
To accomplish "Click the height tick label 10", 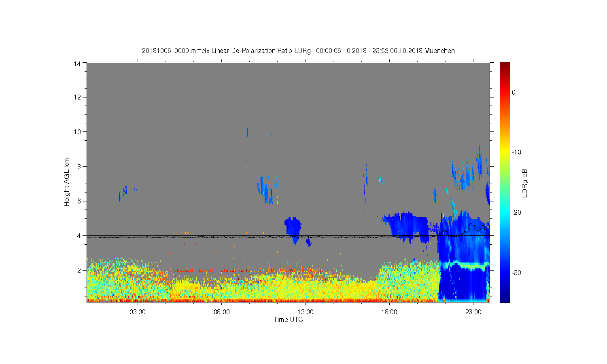I will point(77,131).
